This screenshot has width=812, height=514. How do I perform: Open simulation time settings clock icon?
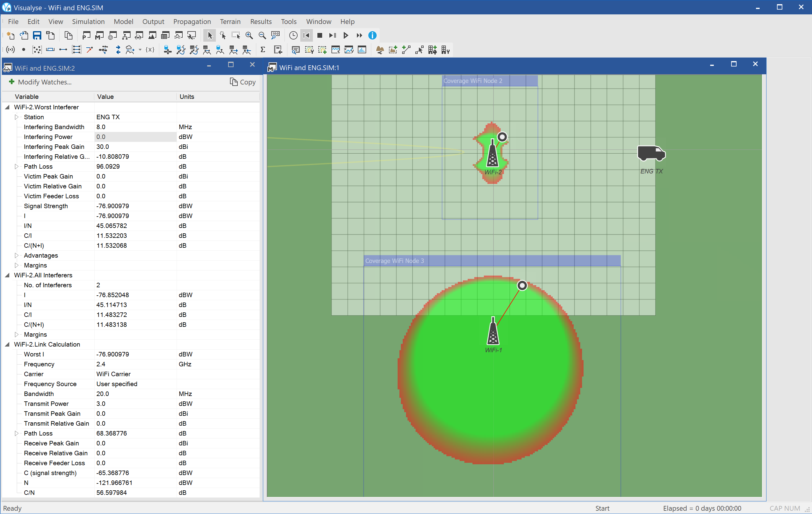(x=293, y=35)
